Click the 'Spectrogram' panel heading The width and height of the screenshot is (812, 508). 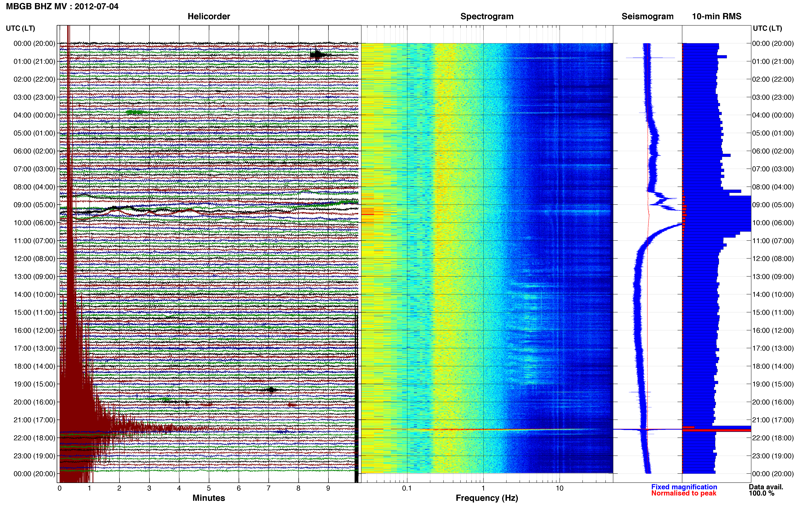487,16
